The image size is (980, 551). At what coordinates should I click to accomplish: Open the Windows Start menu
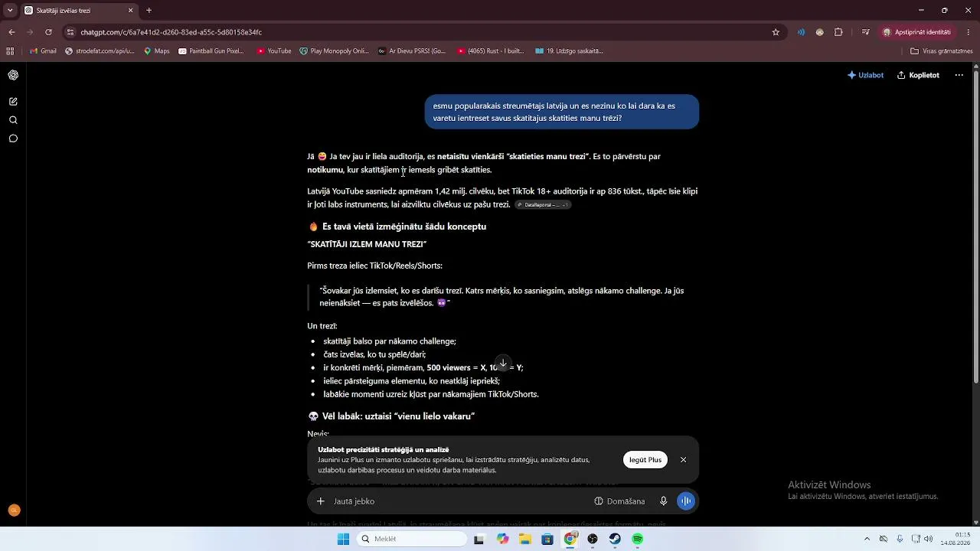point(343,539)
